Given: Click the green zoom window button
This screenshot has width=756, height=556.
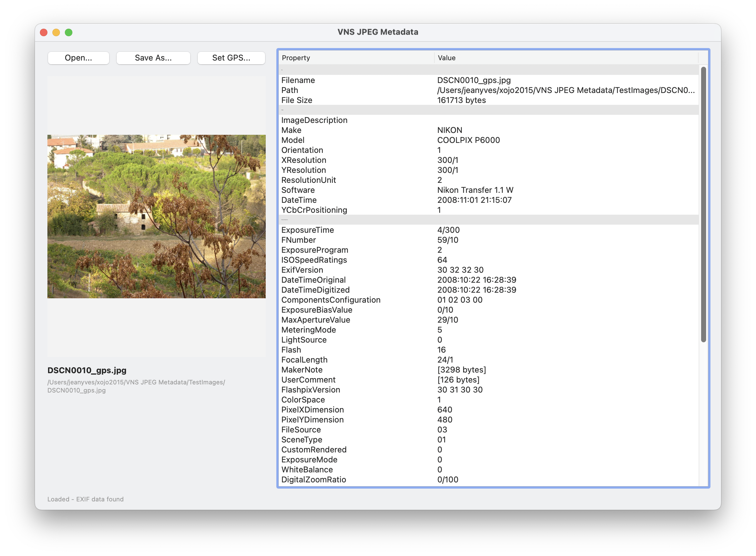Looking at the screenshot, I should (69, 32).
